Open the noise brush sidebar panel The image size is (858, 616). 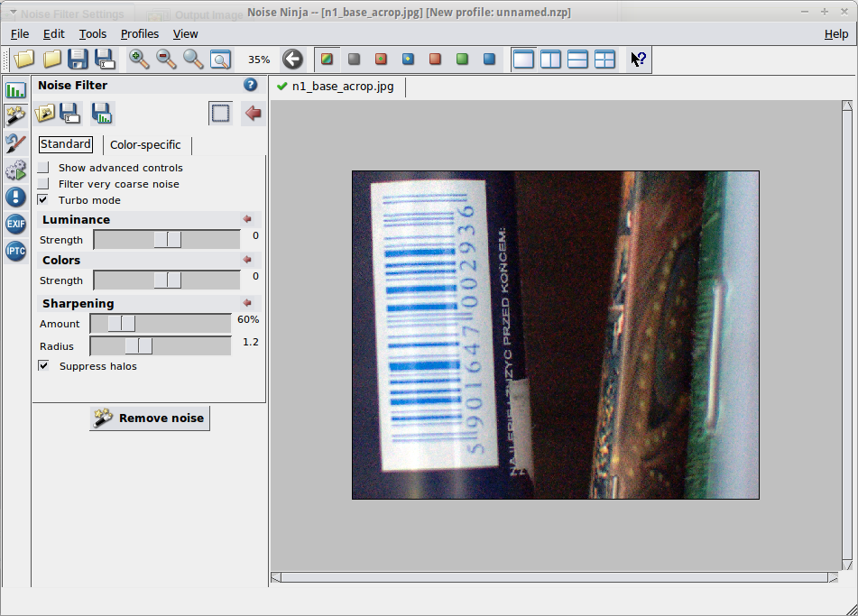point(16,143)
